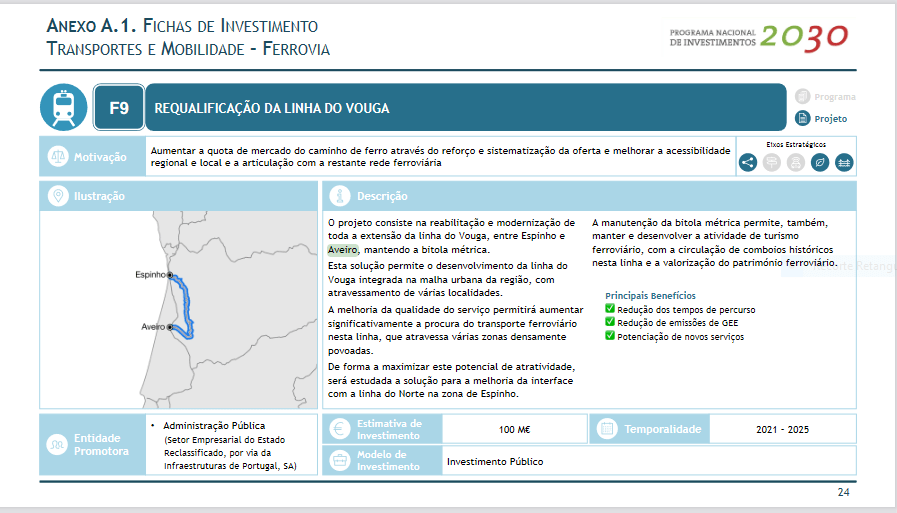Click the checkmark beside Redução de emissões de GEE
The height and width of the screenshot is (513, 897).
click(x=610, y=322)
